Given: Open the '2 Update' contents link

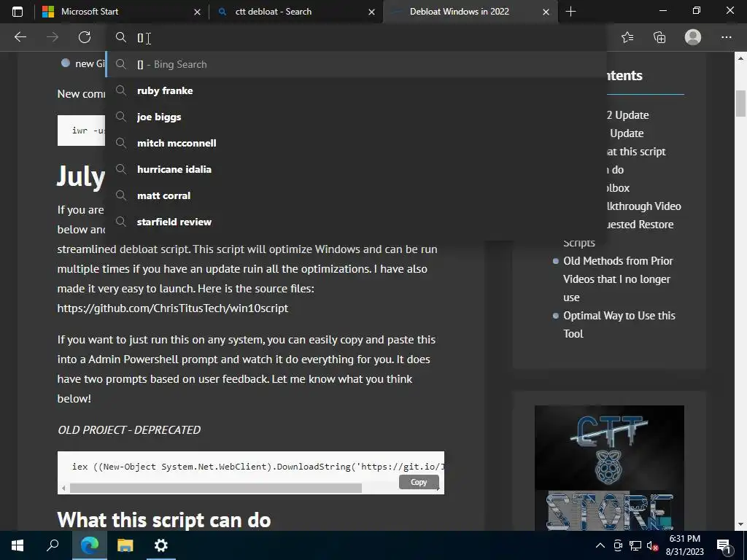Looking at the screenshot, I should [x=628, y=114].
